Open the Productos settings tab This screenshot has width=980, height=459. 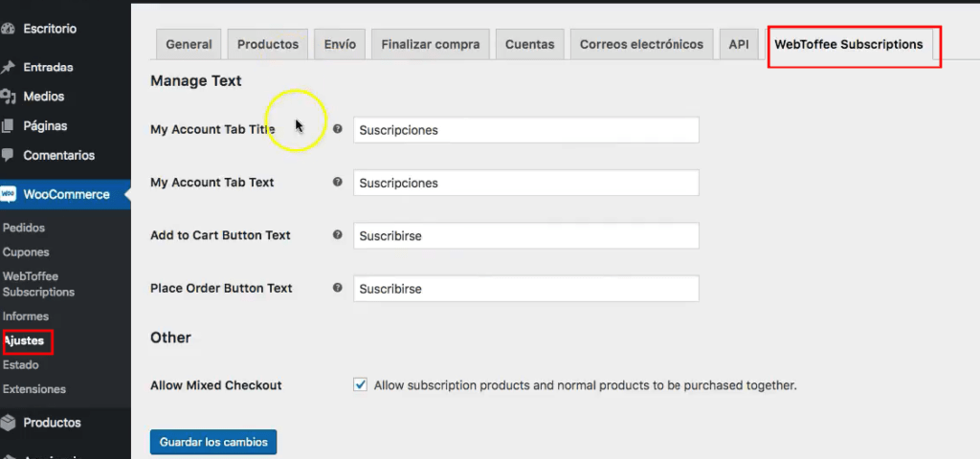coord(268,44)
